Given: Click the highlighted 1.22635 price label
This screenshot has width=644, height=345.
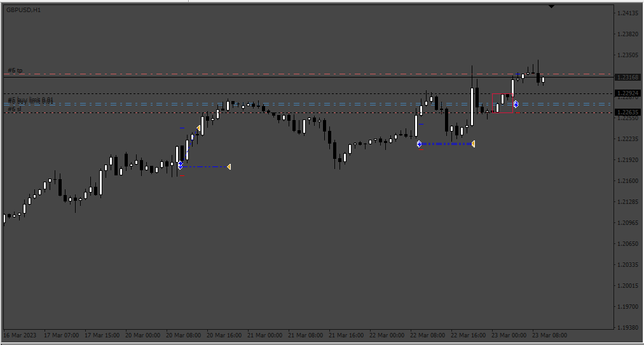Looking at the screenshot, I should 628,112.
